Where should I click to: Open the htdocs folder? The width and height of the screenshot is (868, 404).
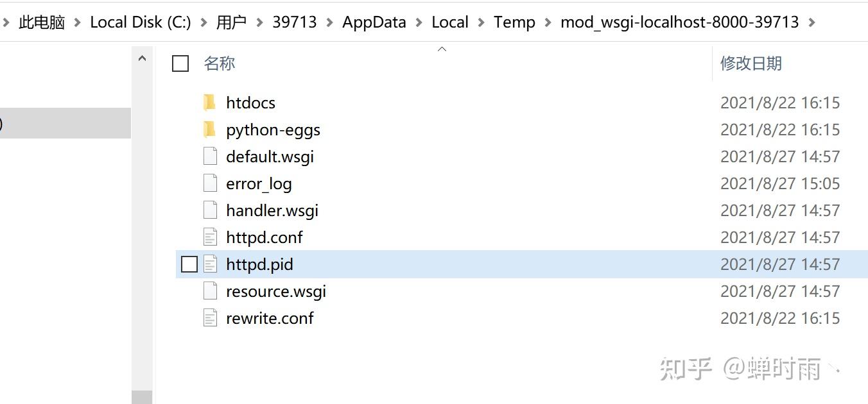tap(250, 103)
